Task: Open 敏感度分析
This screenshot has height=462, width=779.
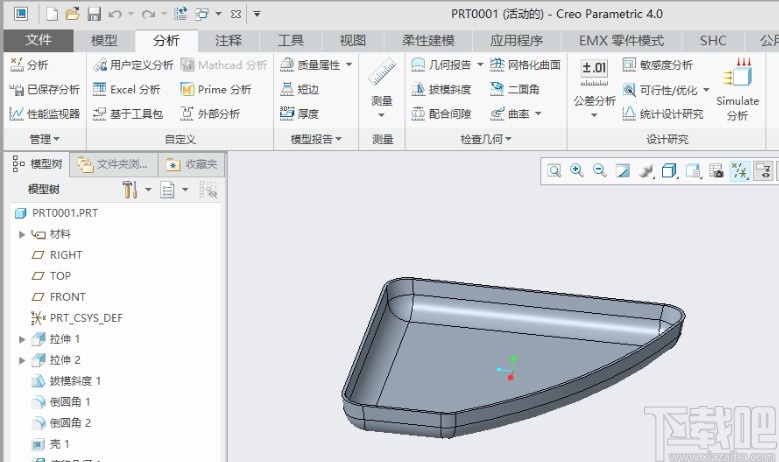Action: pyautogui.click(x=657, y=65)
